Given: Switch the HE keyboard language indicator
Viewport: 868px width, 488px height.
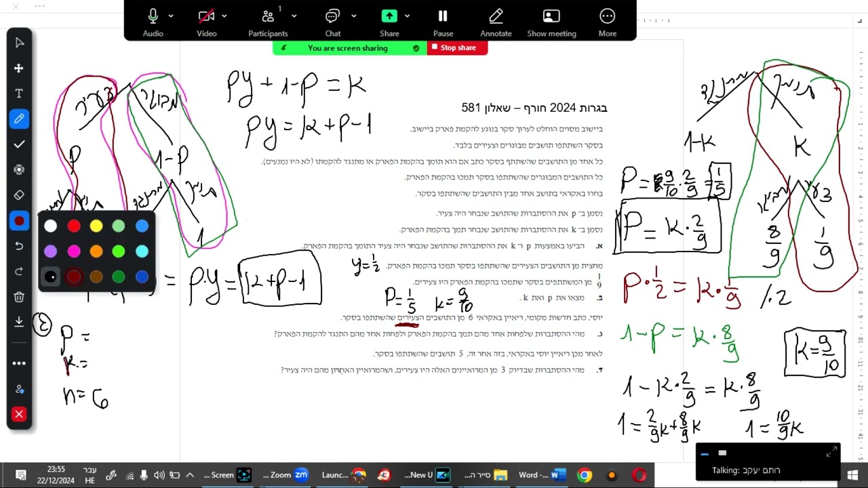Looking at the screenshot, I should coord(90,475).
